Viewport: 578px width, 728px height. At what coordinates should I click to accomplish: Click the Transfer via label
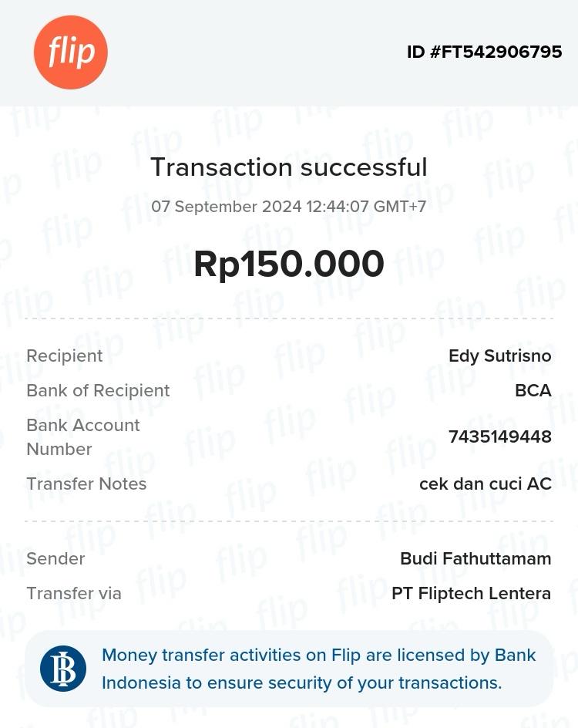pyautogui.click(x=74, y=593)
